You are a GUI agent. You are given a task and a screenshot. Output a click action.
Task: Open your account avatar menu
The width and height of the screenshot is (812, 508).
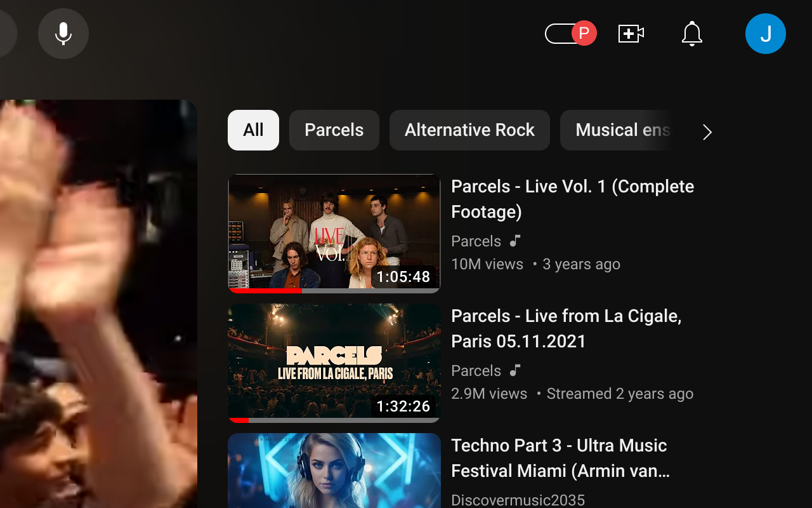point(765,33)
